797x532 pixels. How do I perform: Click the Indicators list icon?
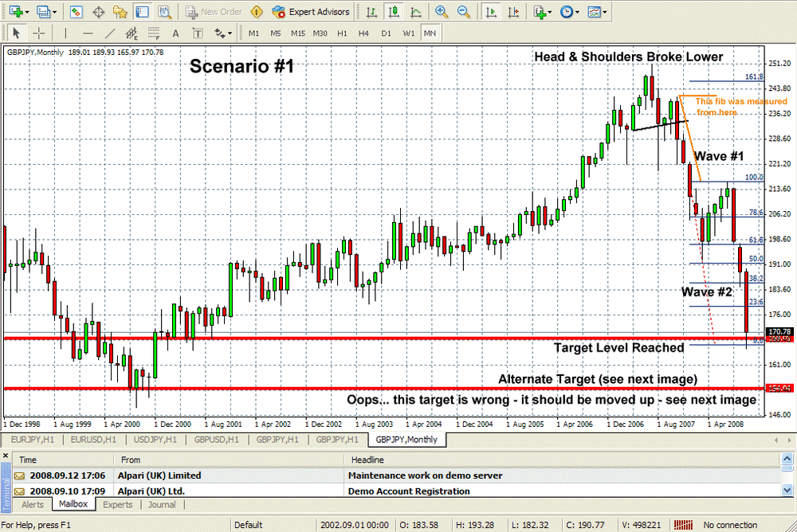[540, 12]
